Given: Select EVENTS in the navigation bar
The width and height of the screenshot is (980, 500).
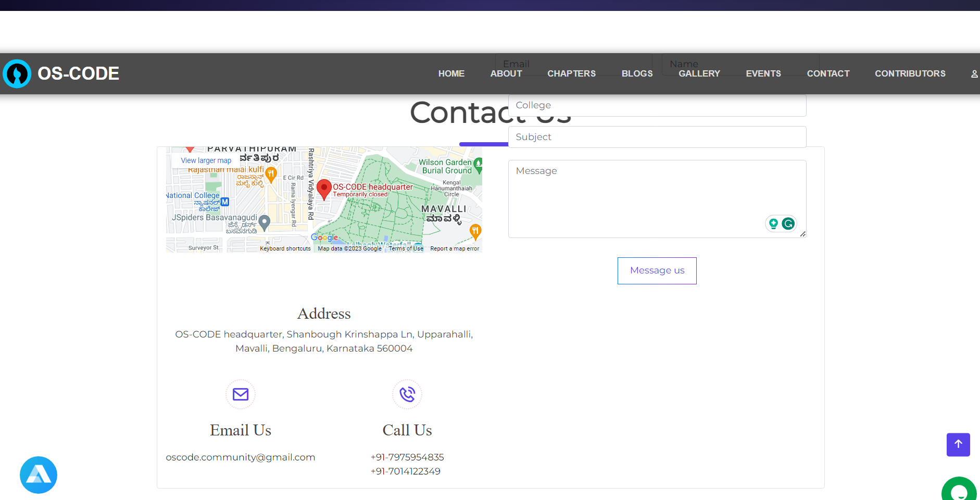Looking at the screenshot, I should pyautogui.click(x=763, y=73).
